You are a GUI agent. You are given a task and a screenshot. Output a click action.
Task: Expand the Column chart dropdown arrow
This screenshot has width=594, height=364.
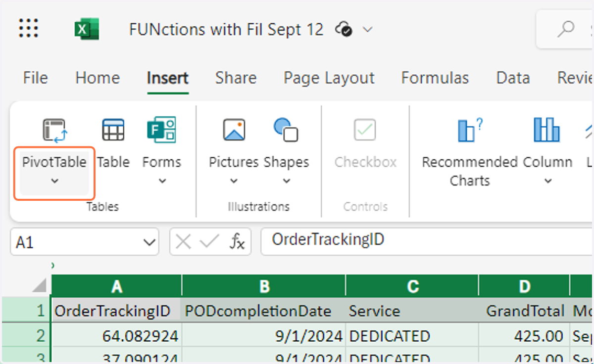547,181
